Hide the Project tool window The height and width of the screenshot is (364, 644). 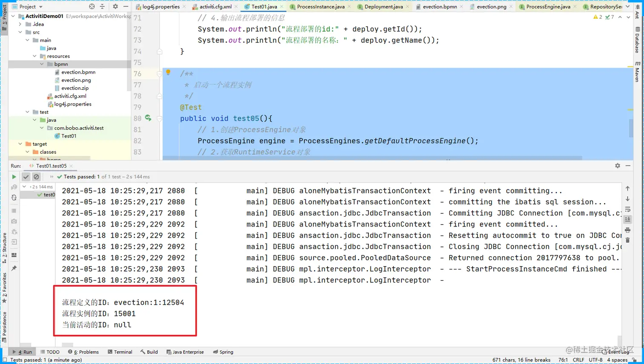126,6
